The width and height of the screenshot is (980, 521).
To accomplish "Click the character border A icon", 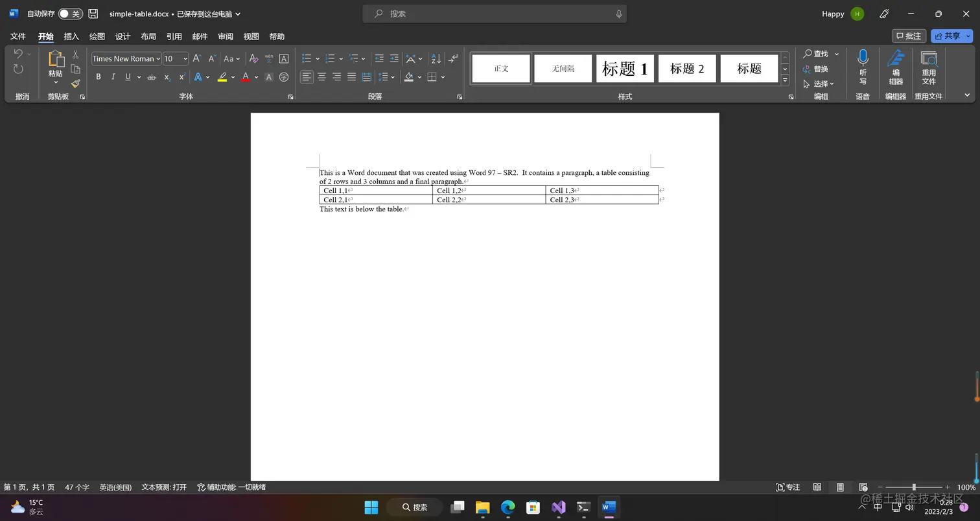I will pos(283,58).
